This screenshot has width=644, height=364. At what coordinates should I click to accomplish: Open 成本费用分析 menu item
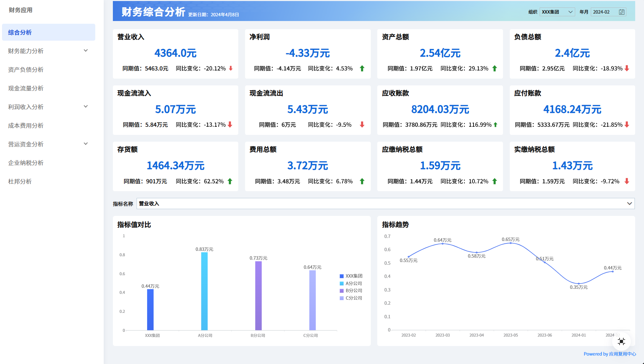tap(48, 125)
